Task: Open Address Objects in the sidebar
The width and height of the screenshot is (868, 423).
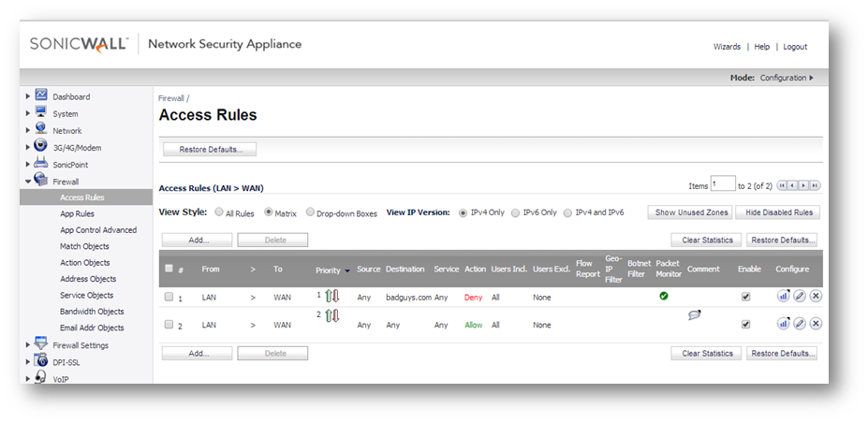Action: point(88,279)
